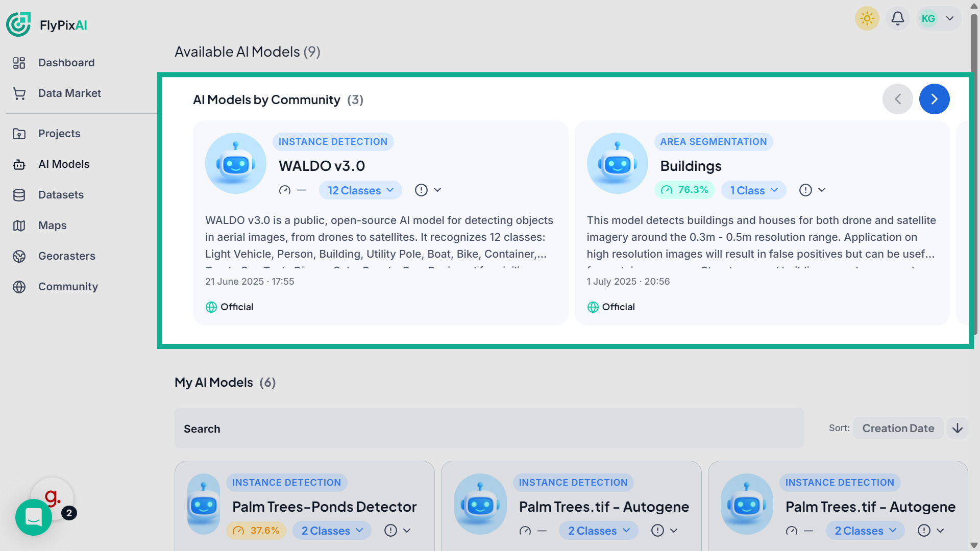The height and width of the screenshot is (551, 980).
Task: Click Palm Trees-Ponds Detector info icon
Action: click(390, 531)
